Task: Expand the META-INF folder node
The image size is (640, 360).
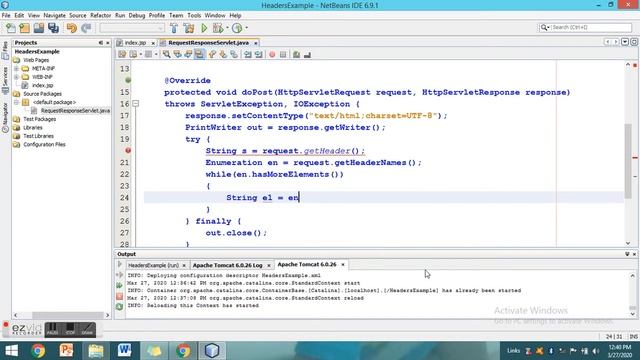Action: pyautogui.click(x=16, y=69)
